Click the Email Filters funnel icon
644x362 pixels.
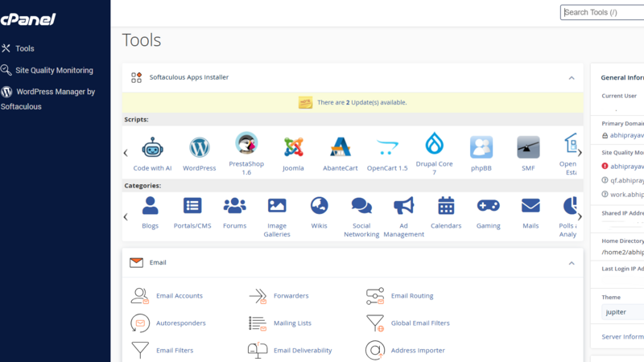tap(139, 350)
